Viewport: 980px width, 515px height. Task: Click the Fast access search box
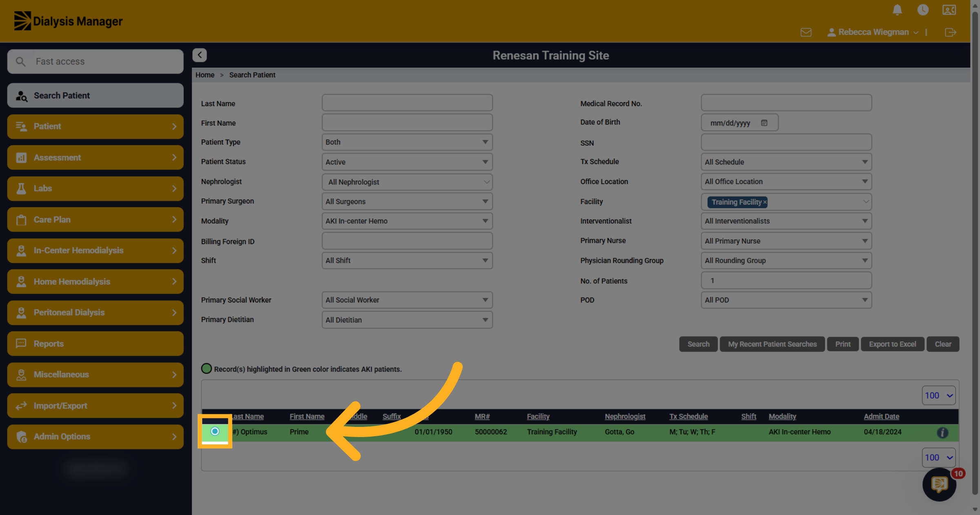tap(95, 62)
